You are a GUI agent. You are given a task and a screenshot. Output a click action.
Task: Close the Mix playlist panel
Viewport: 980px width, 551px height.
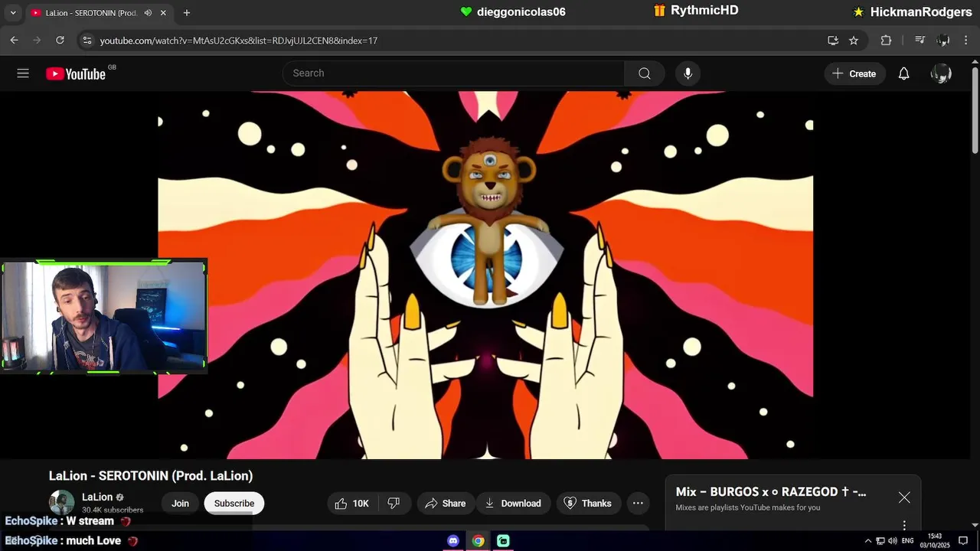(x=904, y=497)
